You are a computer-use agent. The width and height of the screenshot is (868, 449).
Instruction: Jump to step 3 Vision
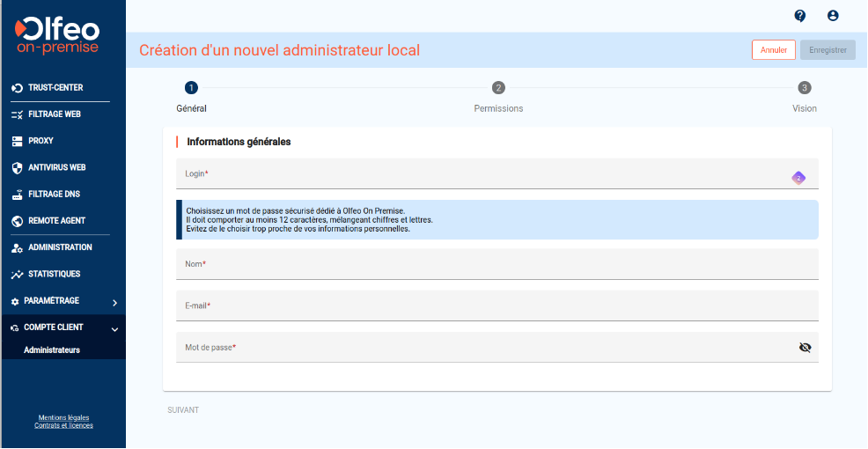(x=804, y=88)
